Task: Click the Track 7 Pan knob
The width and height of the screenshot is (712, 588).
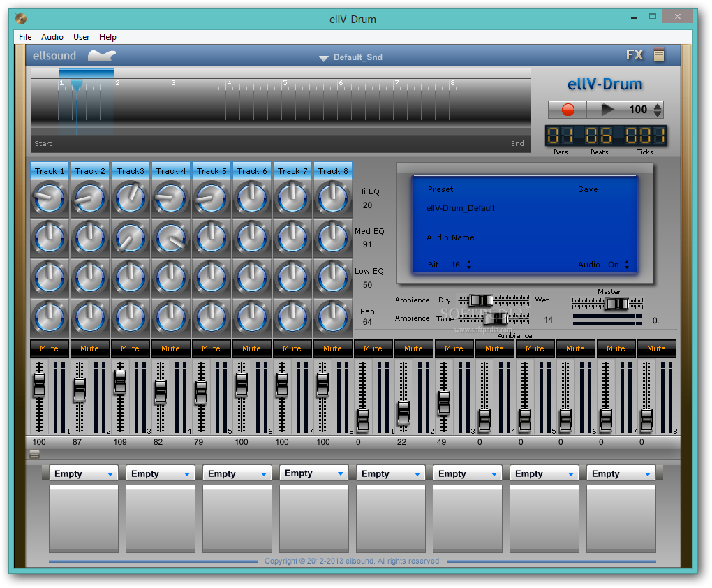Action: [x=292, y=317]
